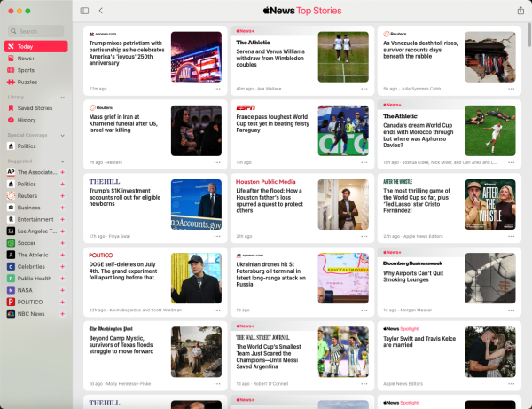The image size is (532, 409).
Task: Click the Search field in the sidebar
Action: pyautogui.click(x=36, y=31)
